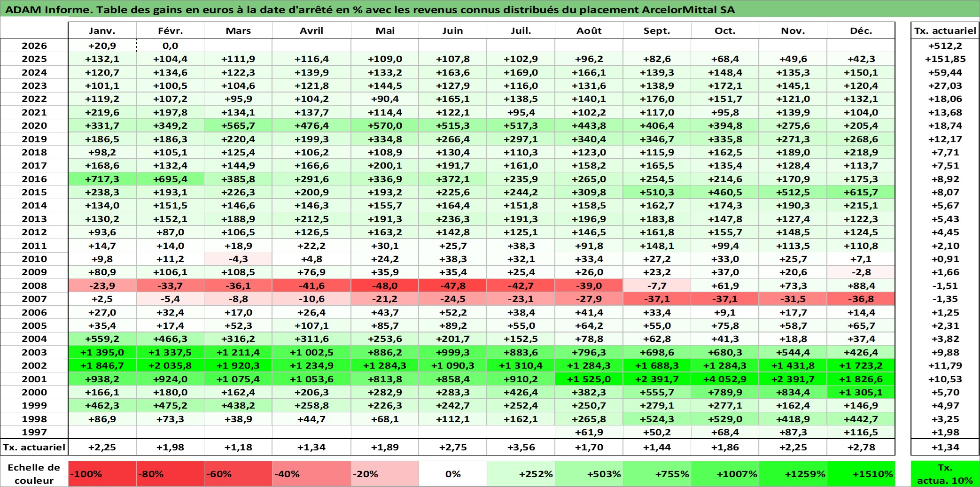Viewport: 980px width, 487px height.
Task: Click the 'Echelle de couleur' label
Action: point(34,473)
